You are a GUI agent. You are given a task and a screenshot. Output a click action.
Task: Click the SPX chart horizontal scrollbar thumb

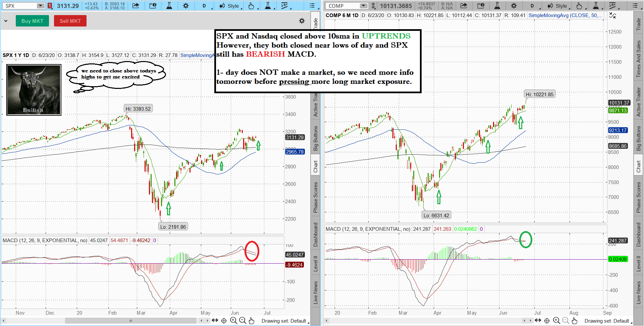131,321
